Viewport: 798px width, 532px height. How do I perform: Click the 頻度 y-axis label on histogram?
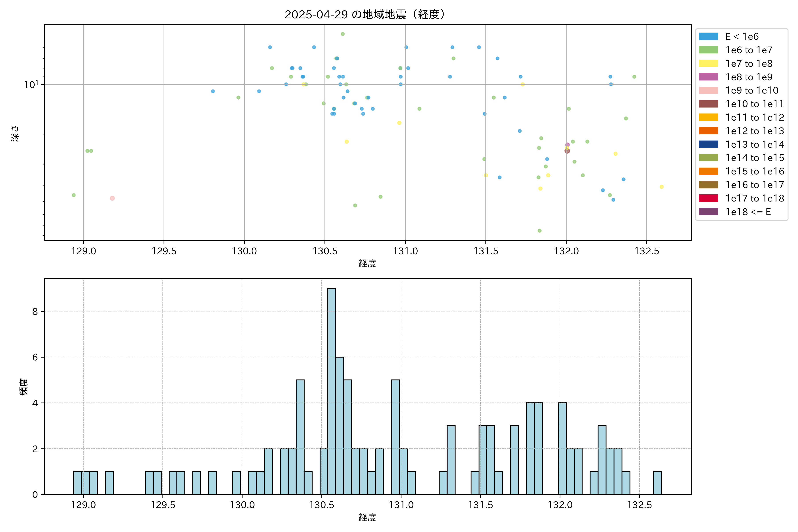point(23,387)
